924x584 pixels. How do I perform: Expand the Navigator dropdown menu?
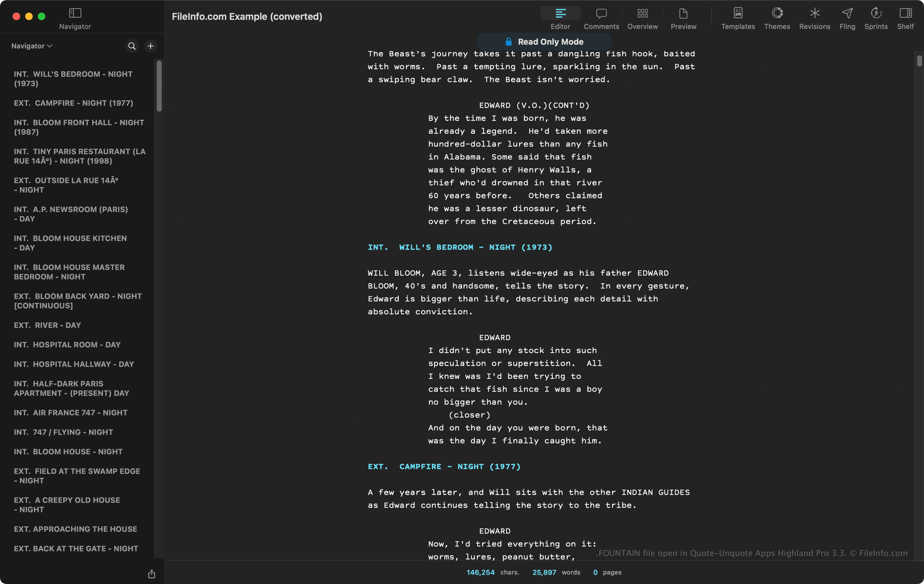click(x=32, y=46)
